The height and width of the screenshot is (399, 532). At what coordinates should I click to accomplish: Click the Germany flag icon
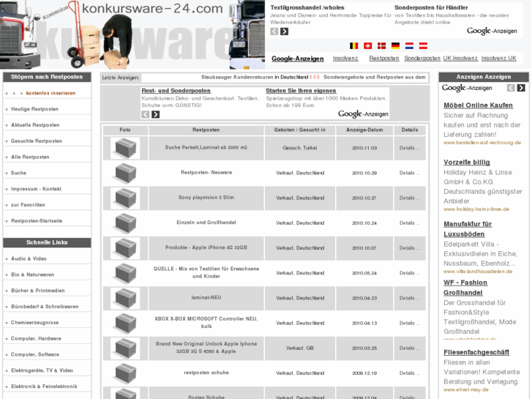point(396,45)
